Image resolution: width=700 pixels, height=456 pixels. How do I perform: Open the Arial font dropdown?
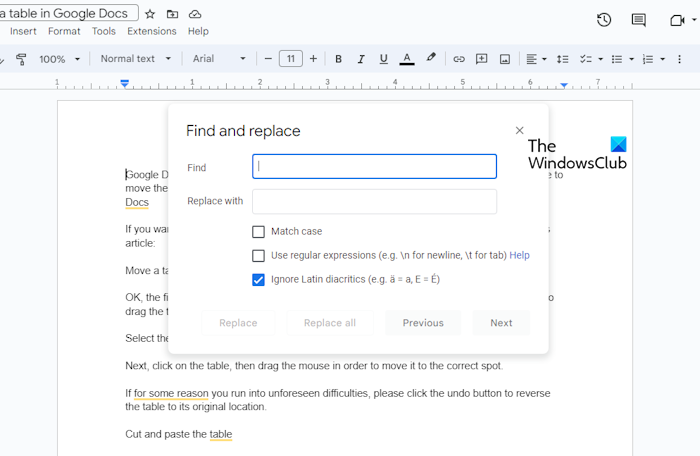(x=216, y=59)
